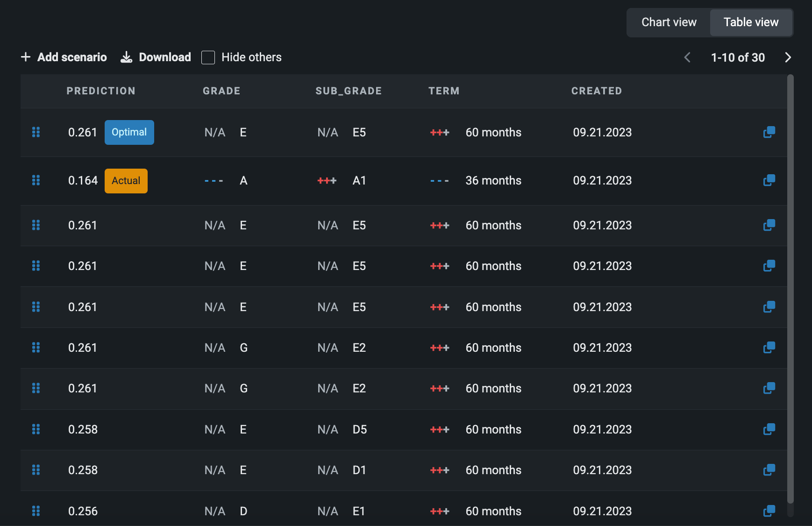
Task: Click the duplicate icon on the Optimal row
Action: coord(769,132)
